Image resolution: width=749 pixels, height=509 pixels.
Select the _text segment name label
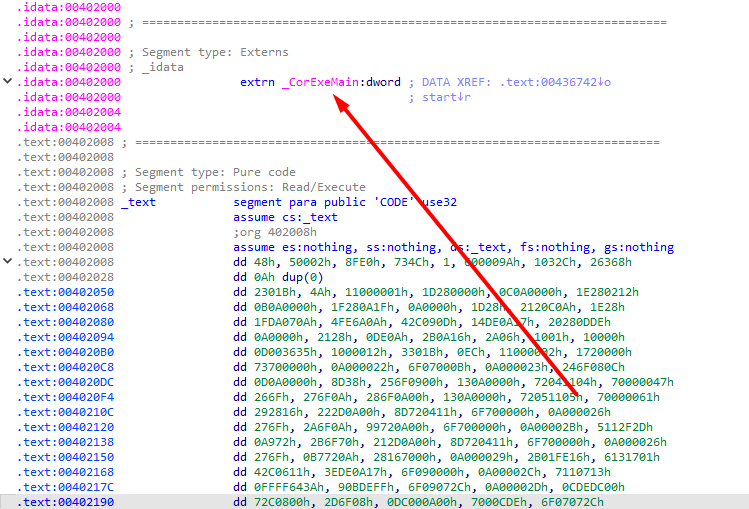click(138, 202)
